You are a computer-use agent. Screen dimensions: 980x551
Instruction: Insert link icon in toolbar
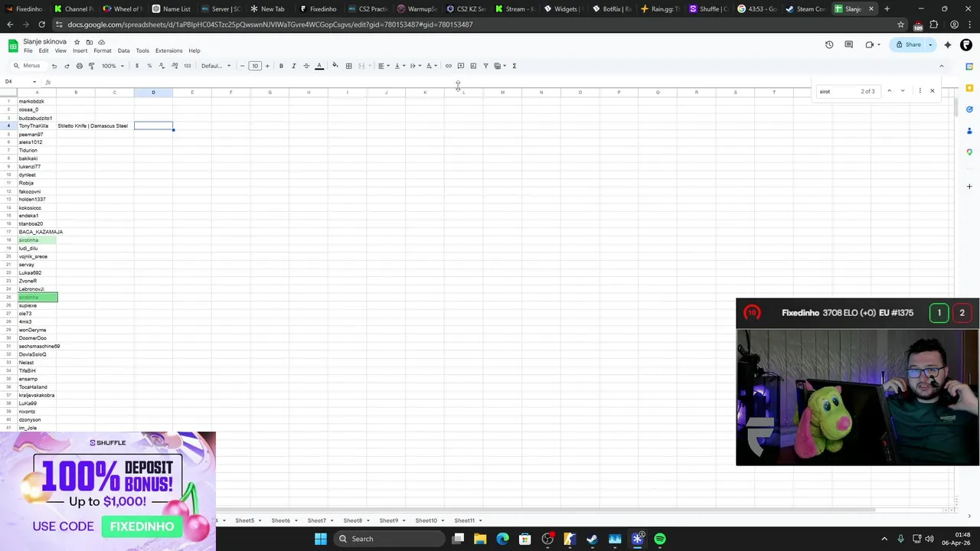(x=449, y=66)
